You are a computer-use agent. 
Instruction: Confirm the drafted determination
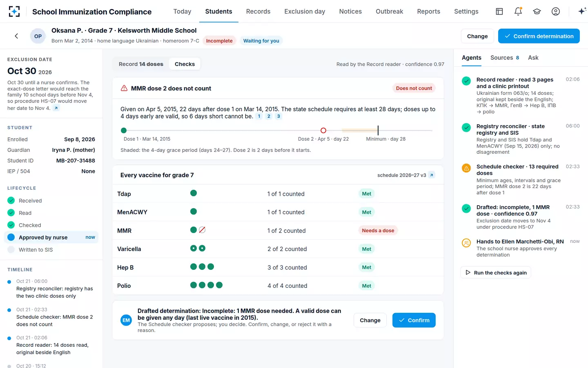(414, 320)
